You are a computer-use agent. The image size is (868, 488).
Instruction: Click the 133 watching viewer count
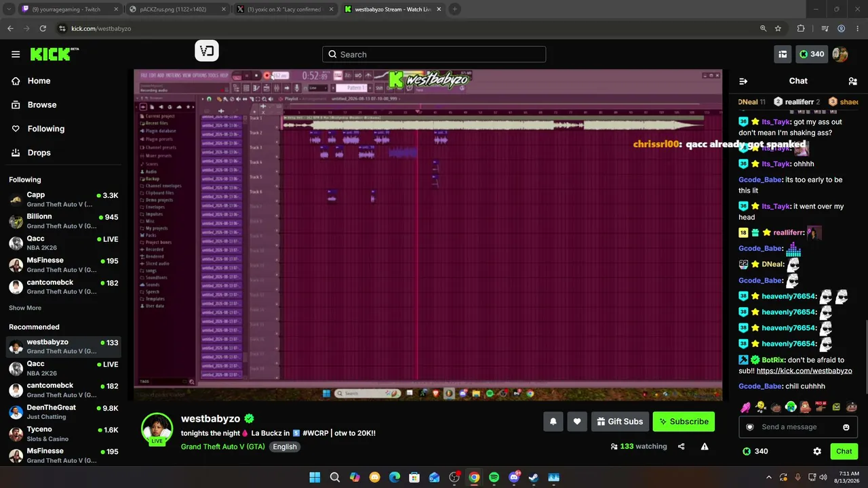pos(639,447)
